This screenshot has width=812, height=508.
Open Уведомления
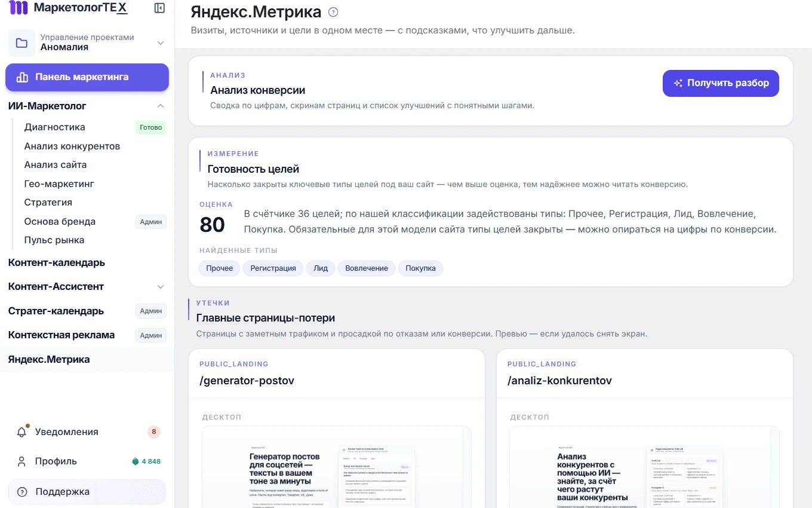67,432
